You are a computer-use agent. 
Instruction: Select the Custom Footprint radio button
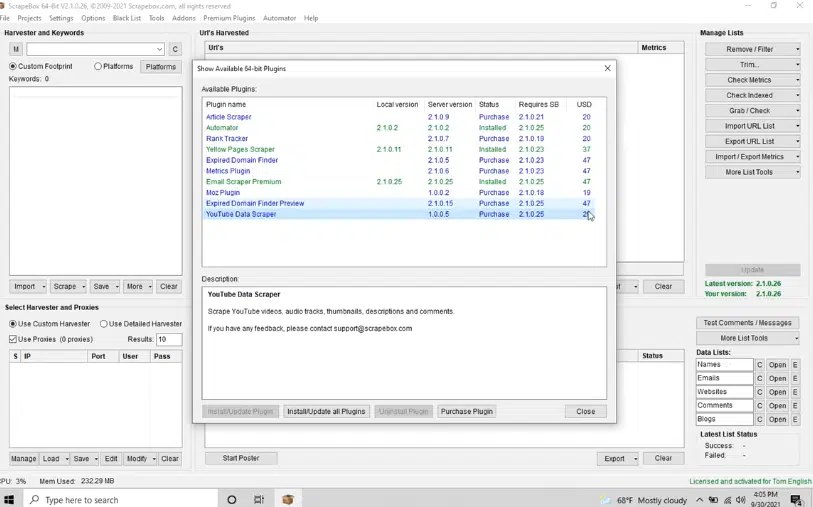click(13, 67)
